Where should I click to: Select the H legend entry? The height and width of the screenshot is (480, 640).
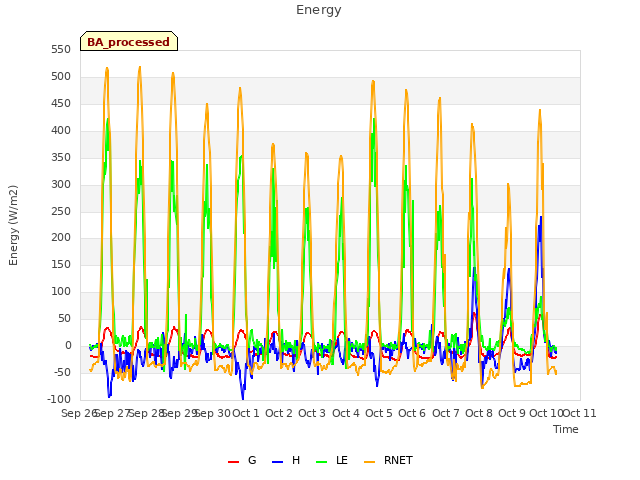pyautogui.click(x=286, y=461)
